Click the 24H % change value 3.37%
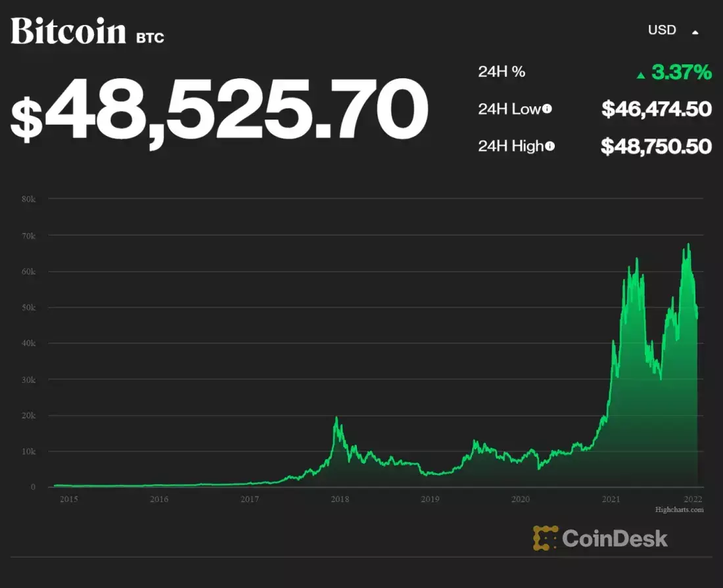Viewport: 723px width, 588px height. pos(682,72)
